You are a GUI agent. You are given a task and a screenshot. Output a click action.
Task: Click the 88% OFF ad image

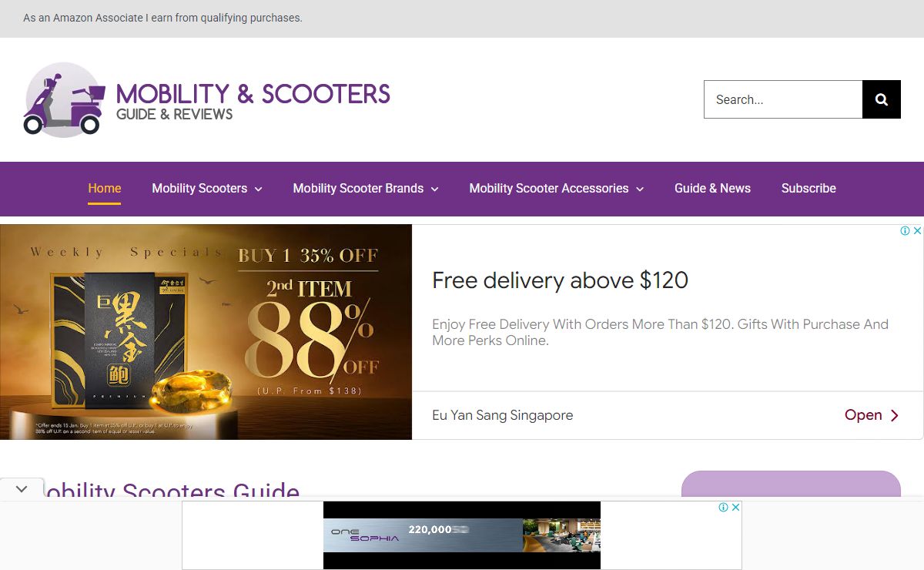coord(206,332)
